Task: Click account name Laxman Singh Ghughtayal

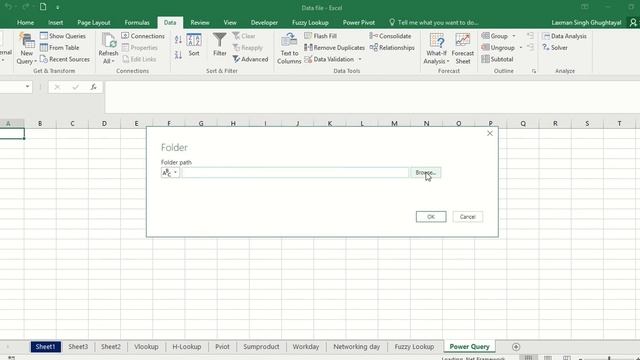Action: (x=586, y=22)
